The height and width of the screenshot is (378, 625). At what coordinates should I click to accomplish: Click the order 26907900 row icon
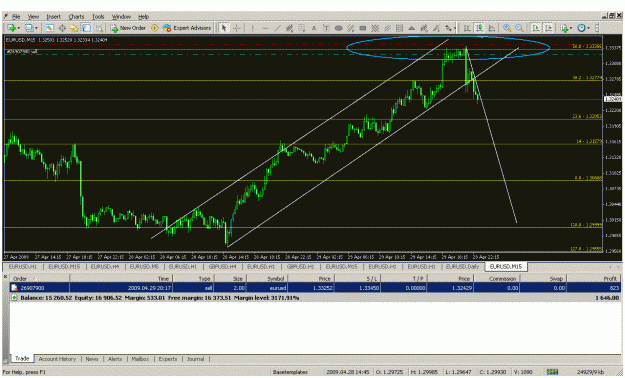[x=14, y=287]
